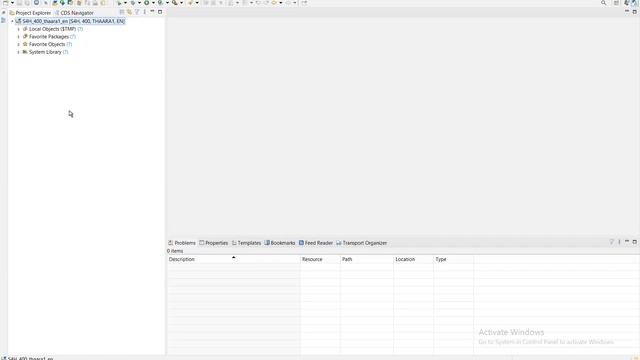
Task: Switch to the CDS Navigator tab
Action: (x=74, y=13)
